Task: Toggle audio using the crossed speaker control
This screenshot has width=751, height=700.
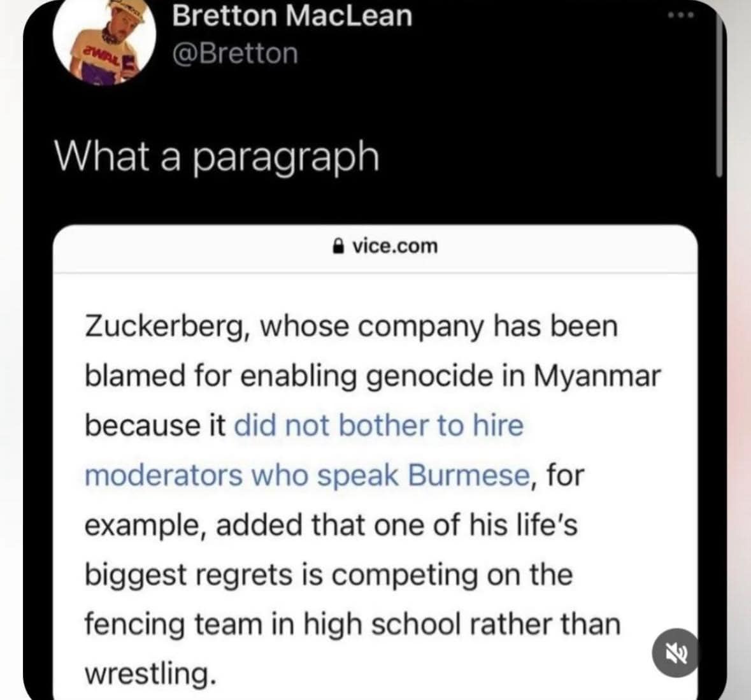Action: 674,653
